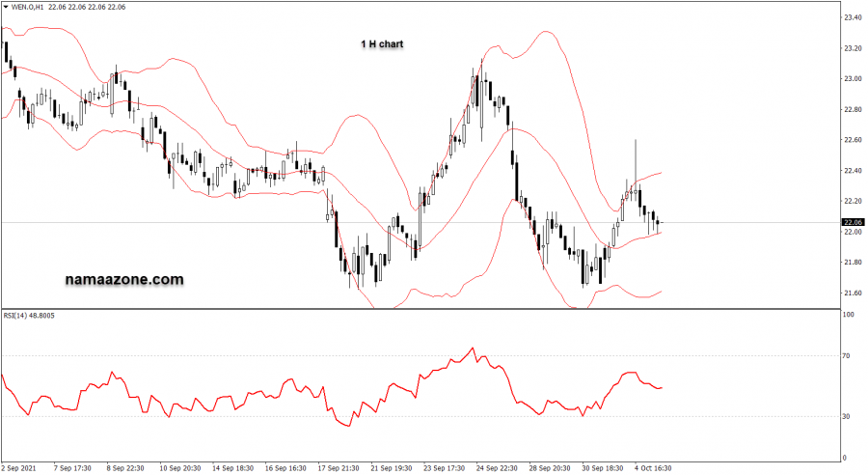Click the 23.40 price axis label
The width and height of the screenshot is (868, 475).
pyautogui.click(x=853, y=17)
